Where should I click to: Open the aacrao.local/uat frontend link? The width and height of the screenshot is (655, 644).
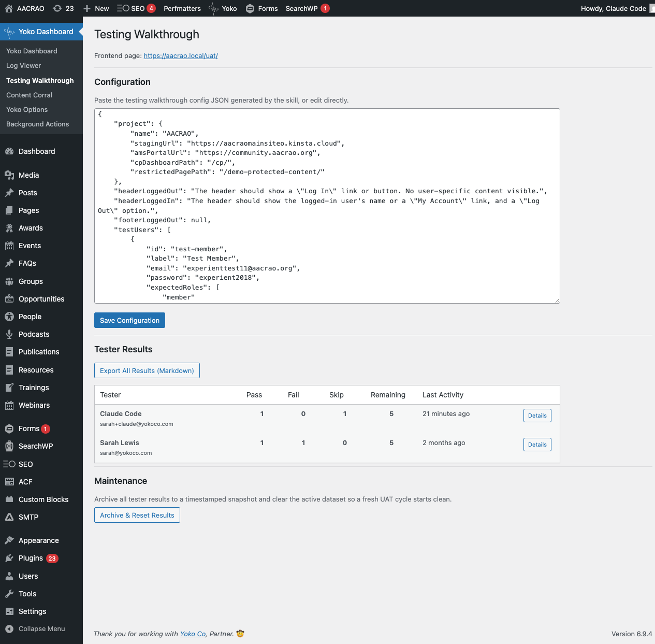[x=181, y=55]
